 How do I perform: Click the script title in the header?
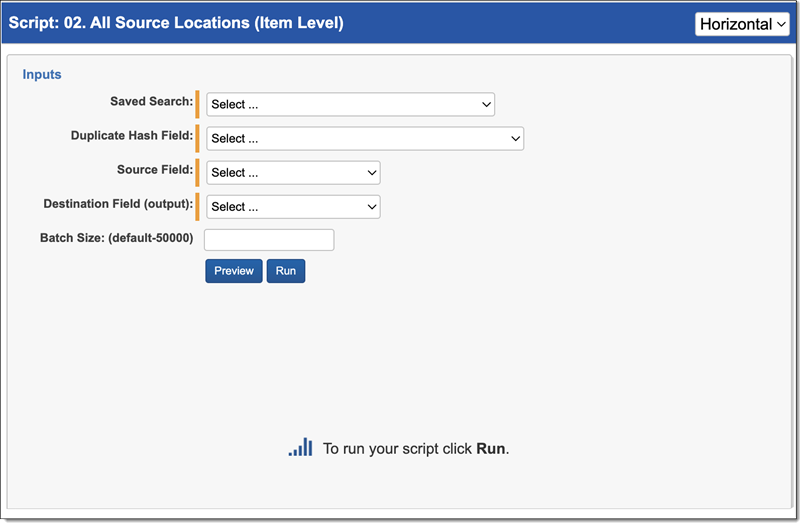(x=176, y=22)
